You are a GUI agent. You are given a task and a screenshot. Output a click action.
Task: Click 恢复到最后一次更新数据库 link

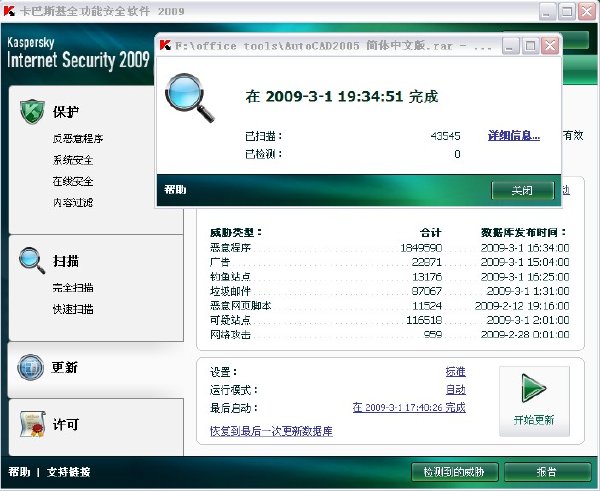coord(271,431)
